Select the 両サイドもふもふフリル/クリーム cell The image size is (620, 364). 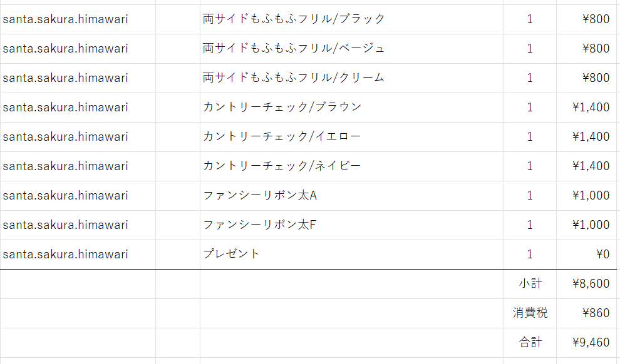pyautogui.click(x=294, y=78)
